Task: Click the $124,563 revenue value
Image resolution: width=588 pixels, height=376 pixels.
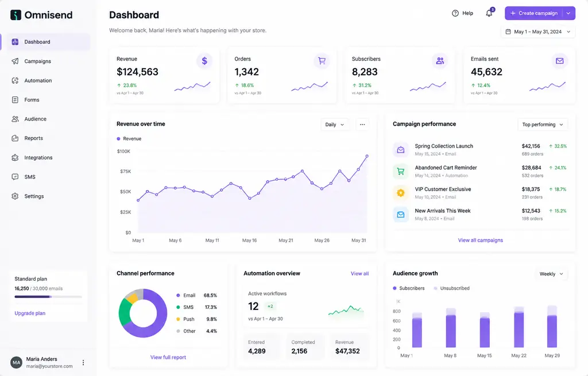Action: [x=137, y=72]
